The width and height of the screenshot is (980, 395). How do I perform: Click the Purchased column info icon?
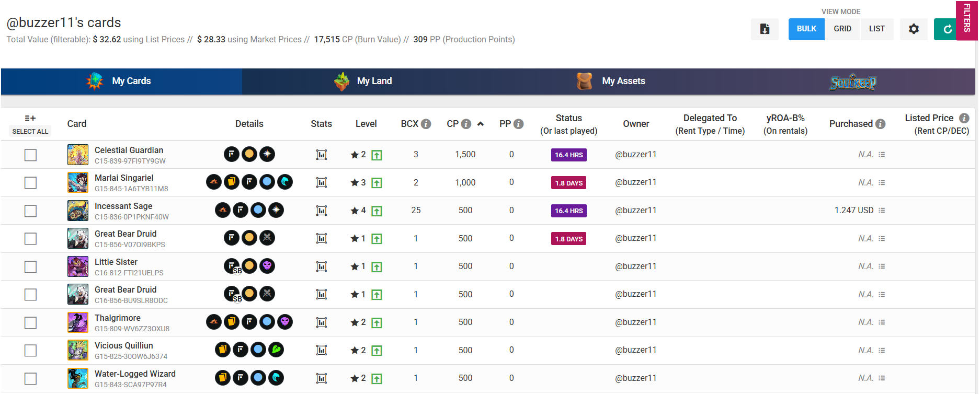click(881, 124)
